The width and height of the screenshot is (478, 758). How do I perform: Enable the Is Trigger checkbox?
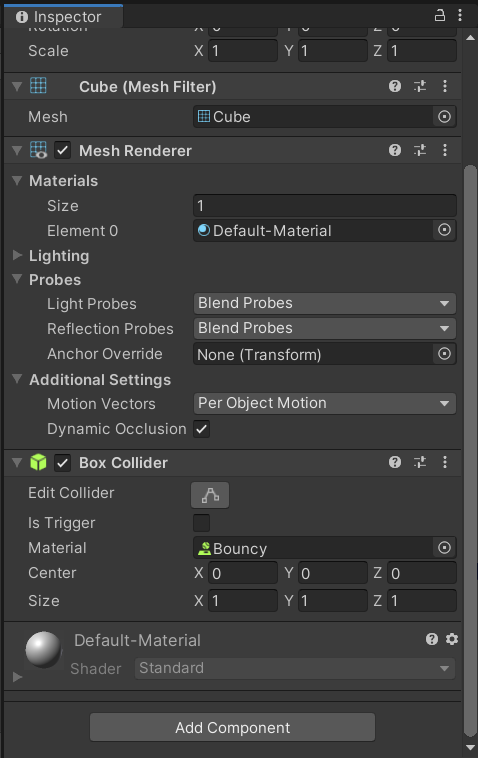(202, 523)
